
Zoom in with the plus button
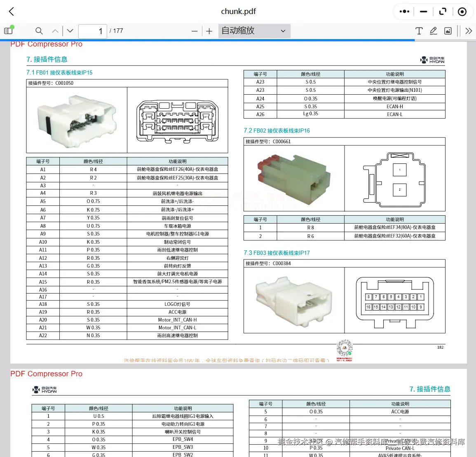click(x=209, y=31)
